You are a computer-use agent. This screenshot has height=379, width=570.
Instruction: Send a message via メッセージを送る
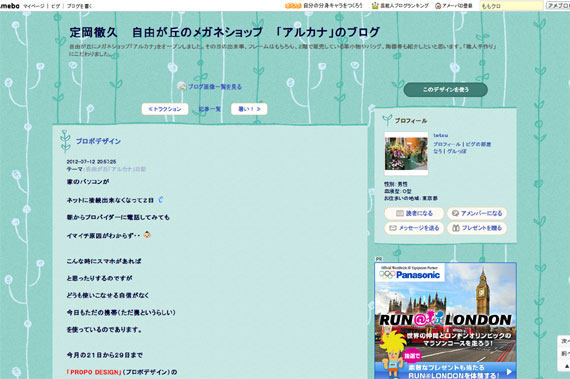(414, 228)
